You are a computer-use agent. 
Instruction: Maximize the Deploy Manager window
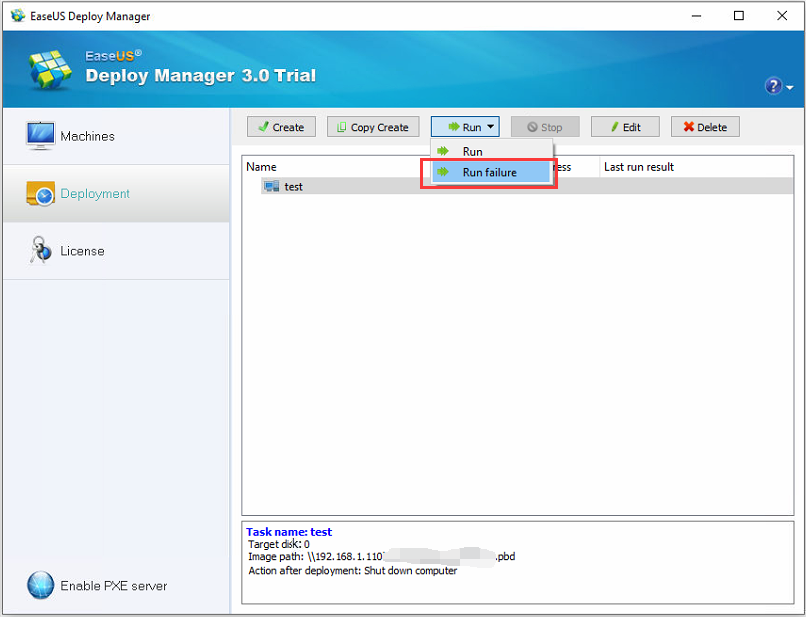[739, 16]
